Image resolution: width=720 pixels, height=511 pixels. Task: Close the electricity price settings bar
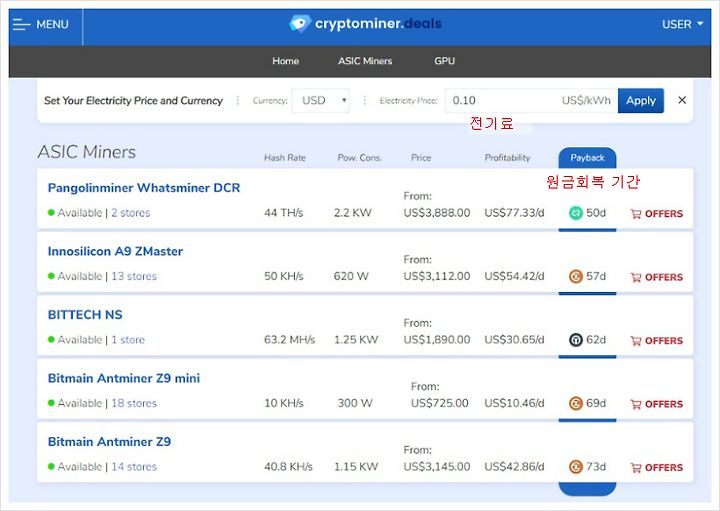[682, 100]
